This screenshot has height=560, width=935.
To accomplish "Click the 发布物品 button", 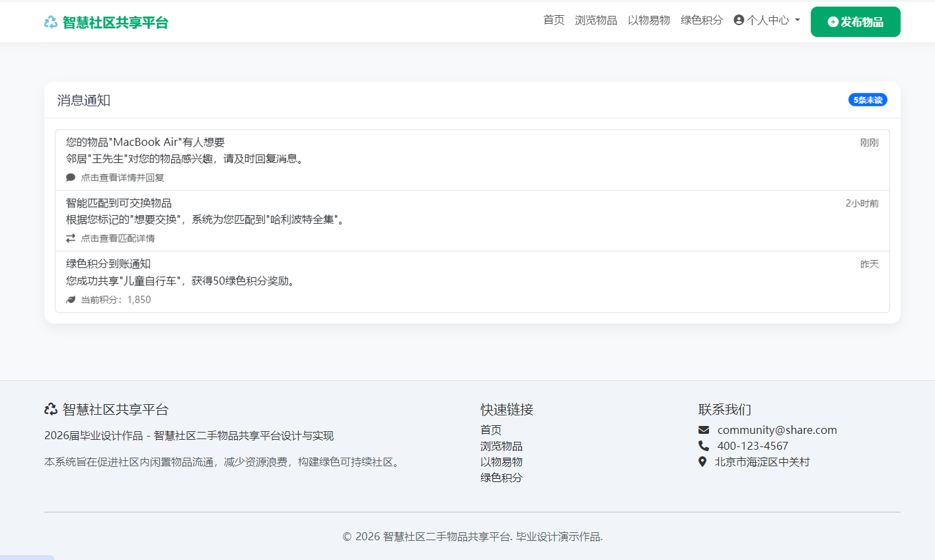I will tap(856, 22).
